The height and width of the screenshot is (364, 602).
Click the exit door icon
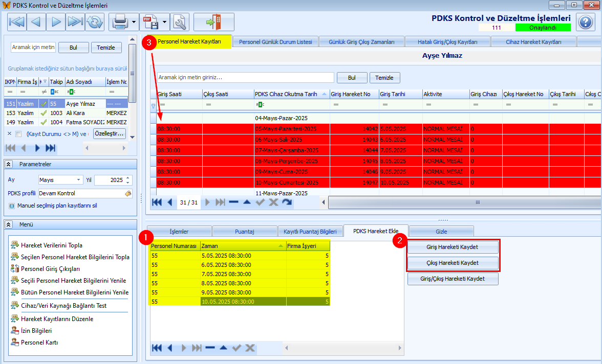(x=214, y=22)
